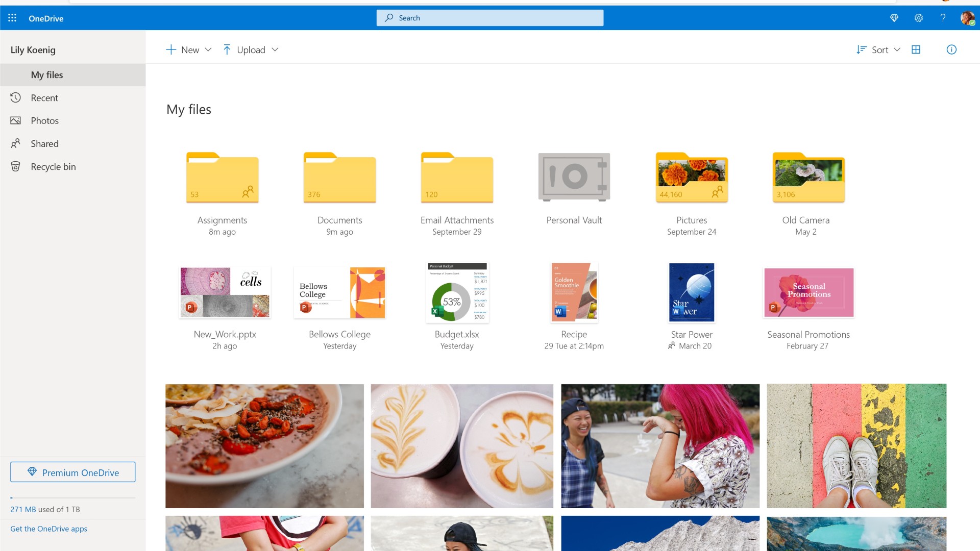This screenshot has width=980, height=551.
Task: Open the Sort options dropdown
Action: tap(878, 49)
